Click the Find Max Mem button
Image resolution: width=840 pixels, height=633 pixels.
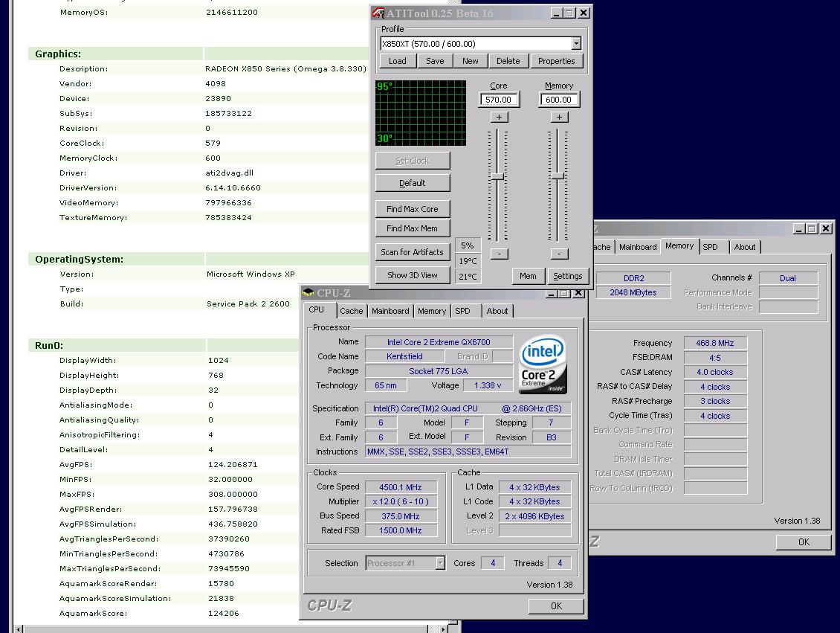coord(413,228)
